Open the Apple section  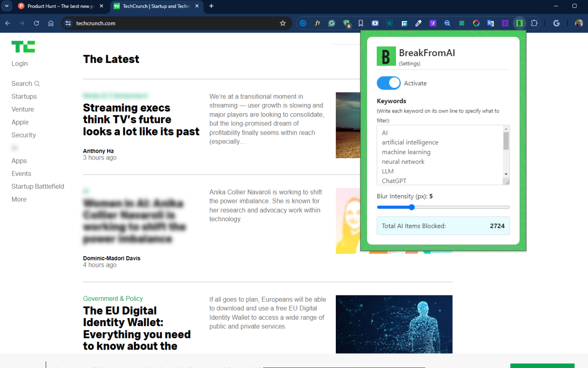click(x=20, y=122)
